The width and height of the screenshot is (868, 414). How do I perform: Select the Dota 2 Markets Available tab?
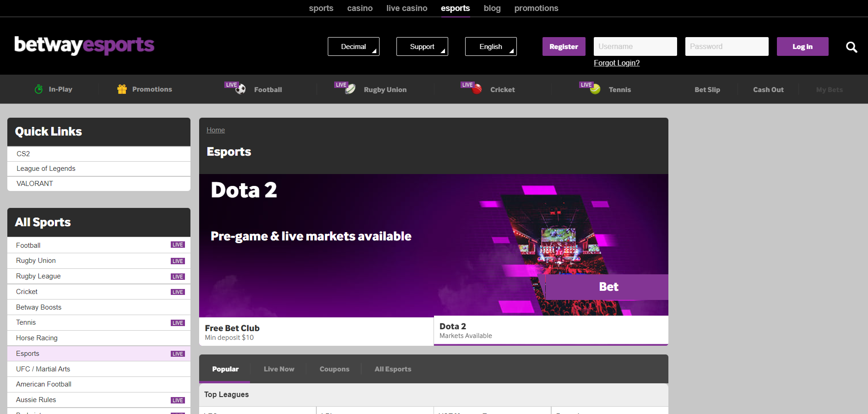[551, 331]
